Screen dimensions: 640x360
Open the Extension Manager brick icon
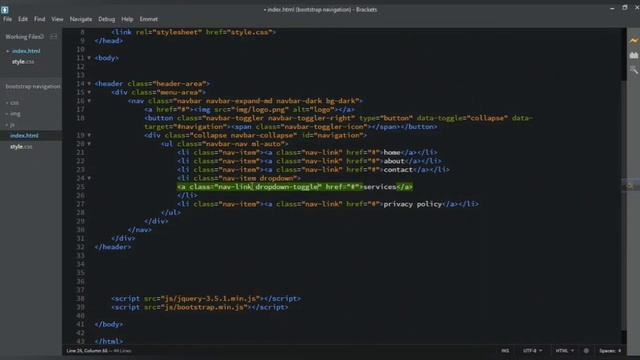[633, 55]
